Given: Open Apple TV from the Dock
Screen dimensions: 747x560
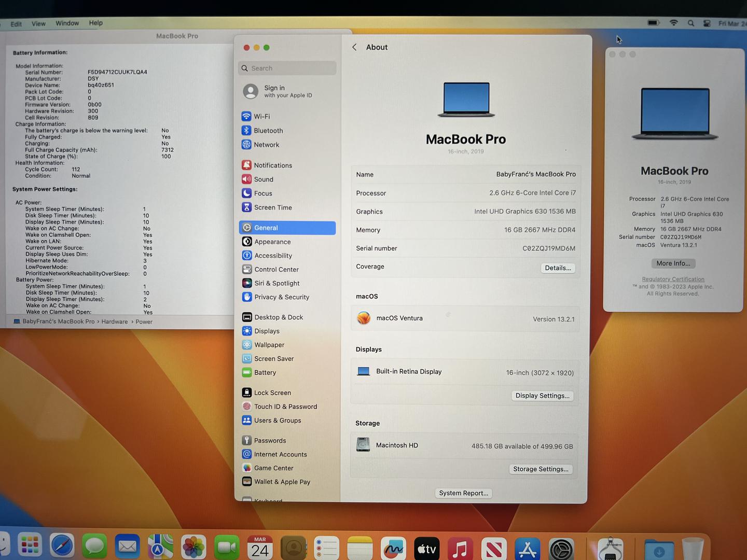Looking at the screenshot, I should tap(426, 549).
